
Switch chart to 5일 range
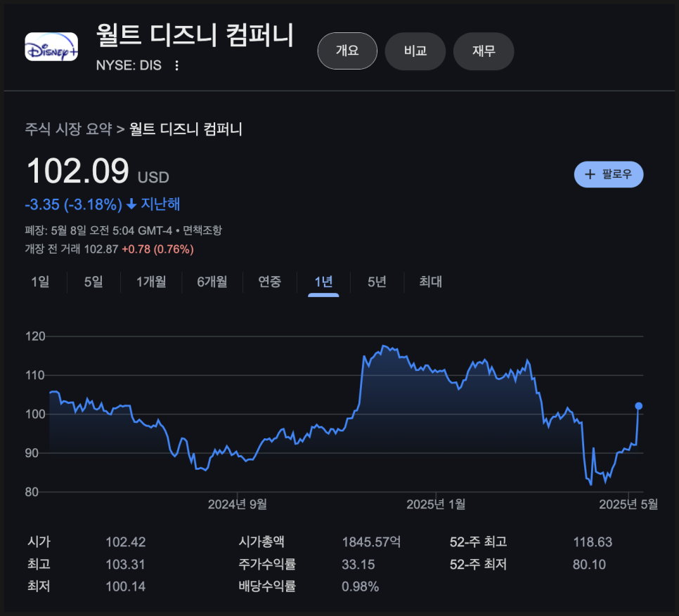93,282
